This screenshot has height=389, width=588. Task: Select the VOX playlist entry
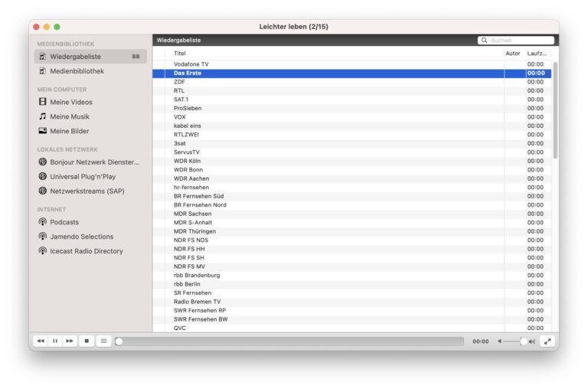coord(351,117)
